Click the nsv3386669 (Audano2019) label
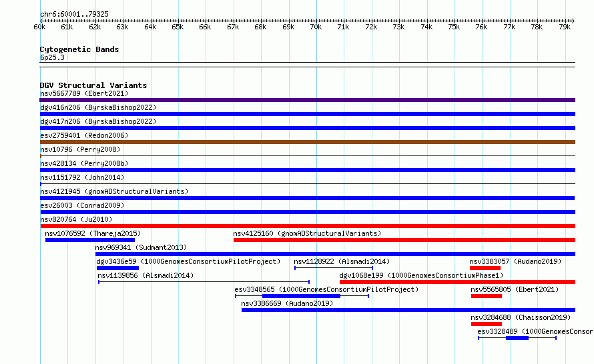The image size is (594, 364). (287, 303)
